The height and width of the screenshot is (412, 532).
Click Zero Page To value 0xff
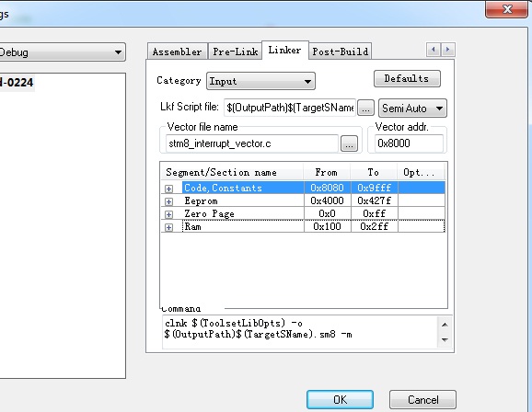[375, 213]
